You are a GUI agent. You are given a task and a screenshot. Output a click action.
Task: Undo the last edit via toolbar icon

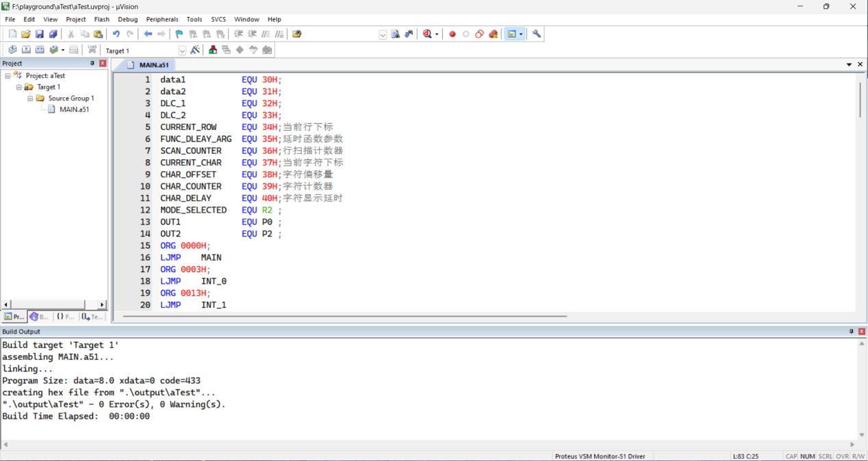[116, 34]
